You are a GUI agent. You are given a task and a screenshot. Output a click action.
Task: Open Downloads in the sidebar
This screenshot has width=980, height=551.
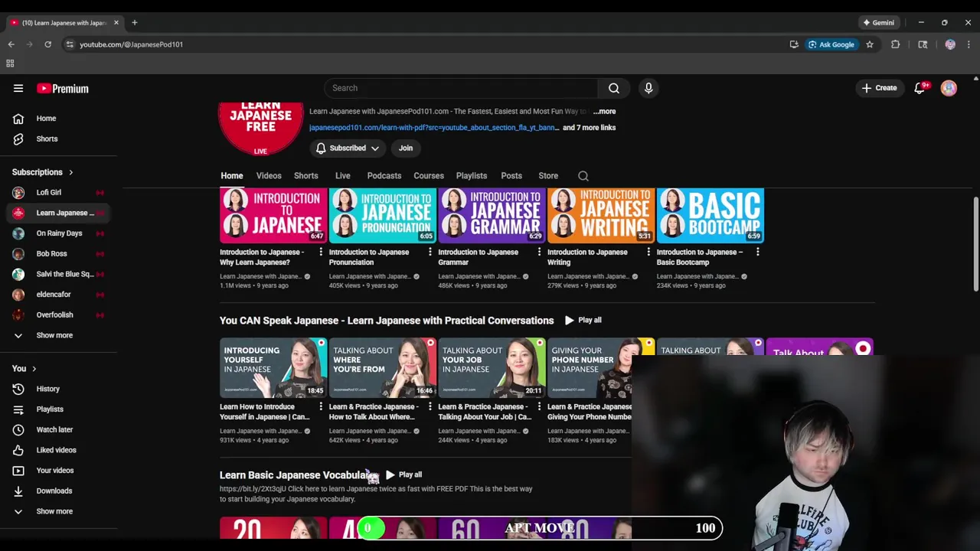pos(58,491)
